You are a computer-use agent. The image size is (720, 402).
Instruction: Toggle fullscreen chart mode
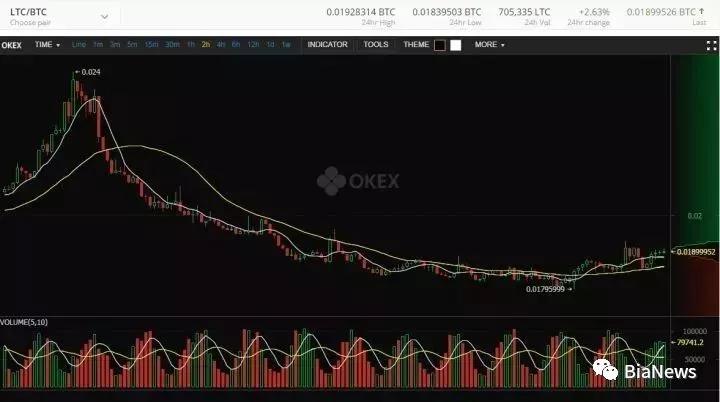pyautogui.click(x=711, y=45)
